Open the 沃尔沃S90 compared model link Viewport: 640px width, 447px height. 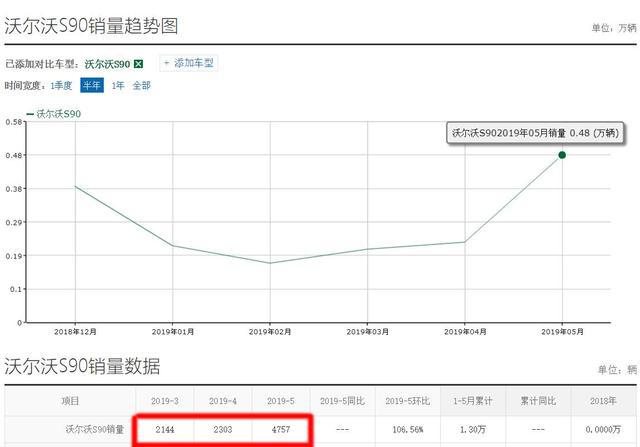pyautogui.click(x=107, y=64)
